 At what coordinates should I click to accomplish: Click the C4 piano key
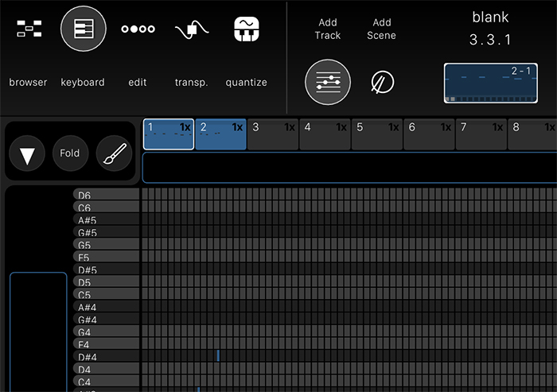click(x=106, y=381)
